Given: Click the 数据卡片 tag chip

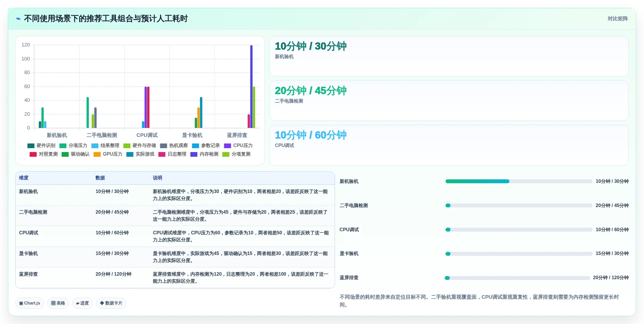Looking at the screenshot, I should pyautogui.click(x=111, y=303).
